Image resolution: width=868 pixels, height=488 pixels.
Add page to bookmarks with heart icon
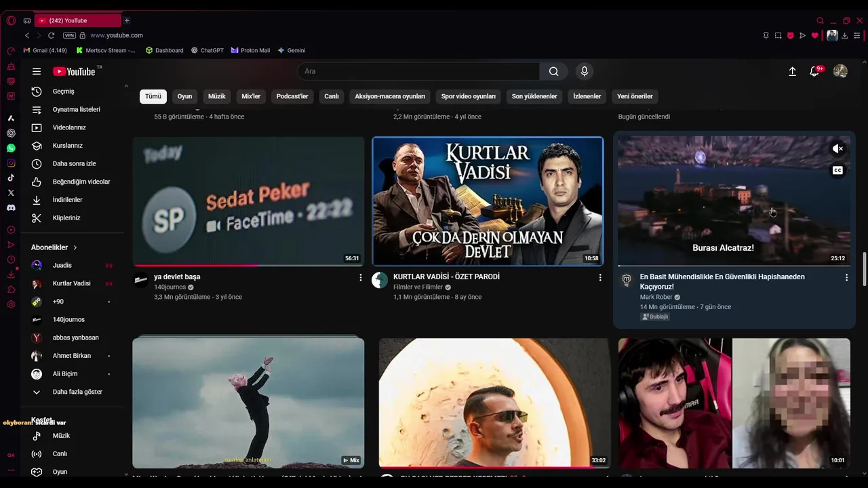[x=814, y=35]
